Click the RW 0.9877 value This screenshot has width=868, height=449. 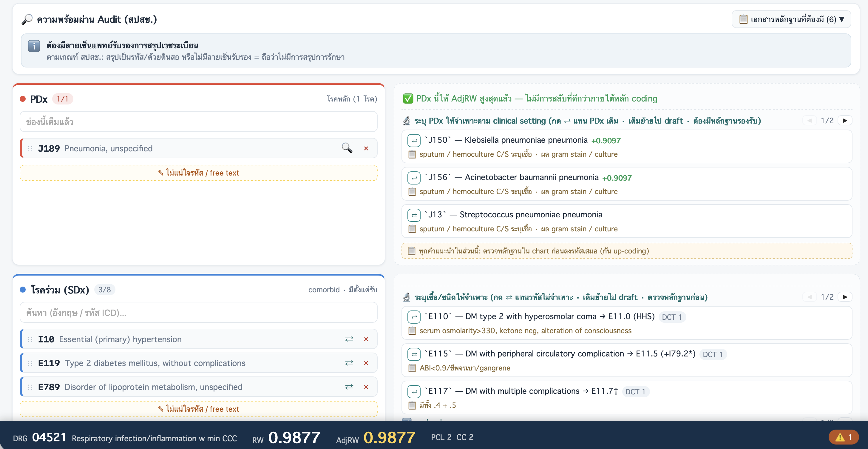coord(294,438)
